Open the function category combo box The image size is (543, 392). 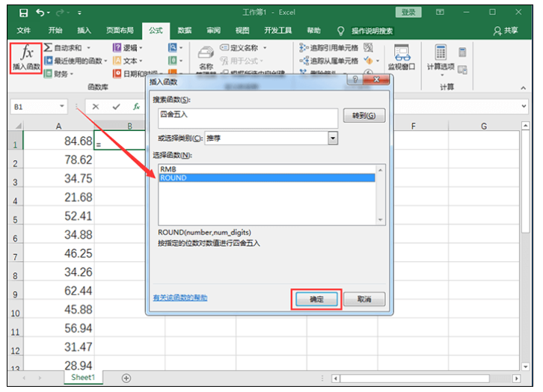point(271,138)
